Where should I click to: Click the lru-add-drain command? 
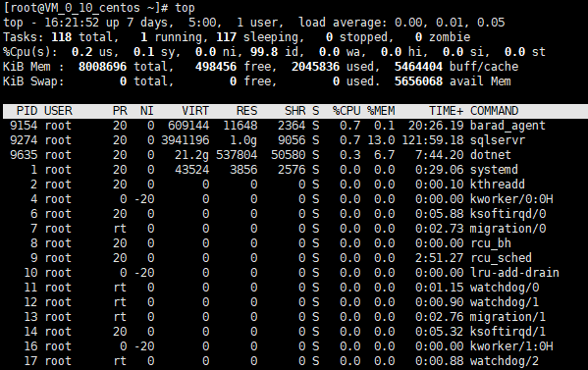(x=514, y=273)
